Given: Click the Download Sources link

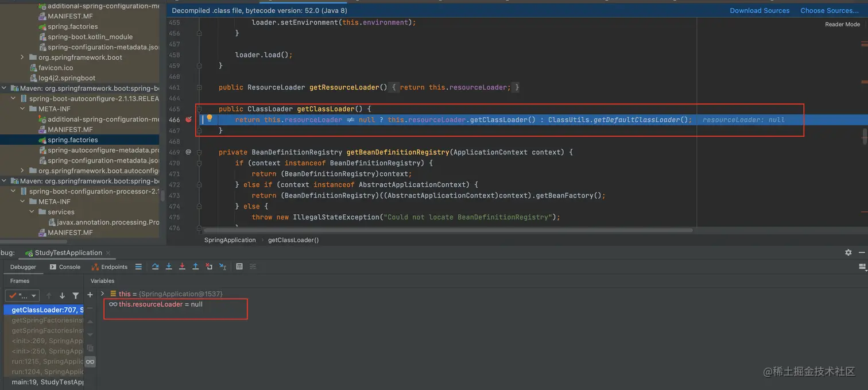Looking at the screenshot, I should 759,10.
